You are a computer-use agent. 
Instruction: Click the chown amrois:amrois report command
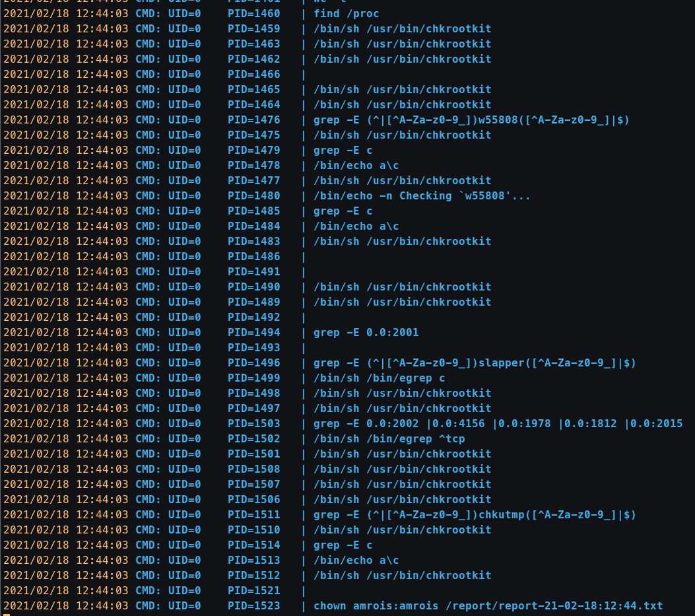pyautogui.click(x=488, y=605)
